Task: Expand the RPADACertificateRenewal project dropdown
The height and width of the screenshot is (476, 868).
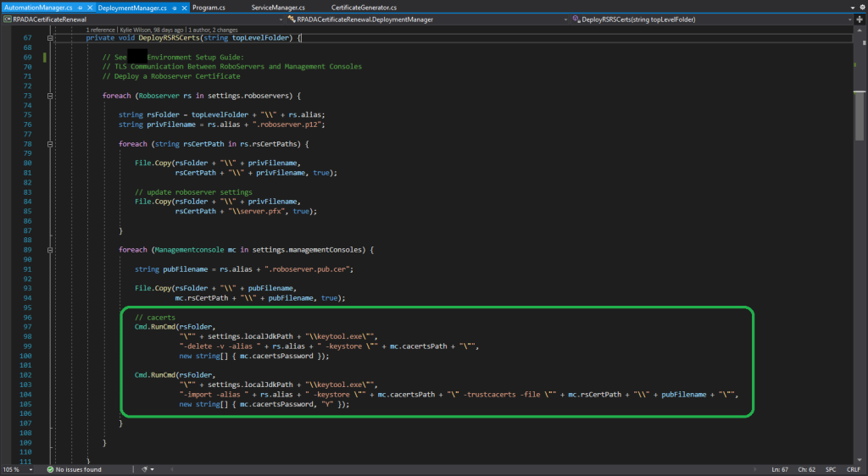Action: [280, 19]
